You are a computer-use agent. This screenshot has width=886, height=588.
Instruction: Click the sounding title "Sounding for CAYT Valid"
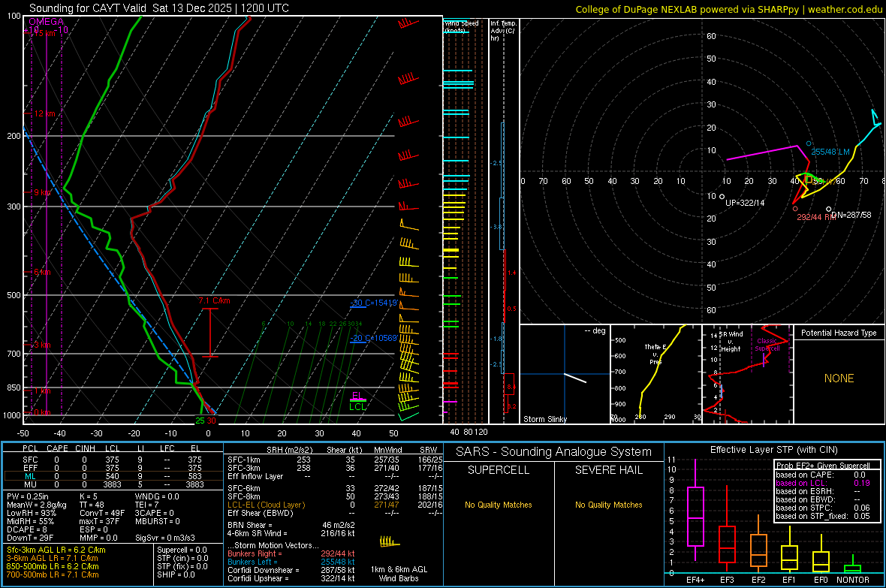pos(87,8)
